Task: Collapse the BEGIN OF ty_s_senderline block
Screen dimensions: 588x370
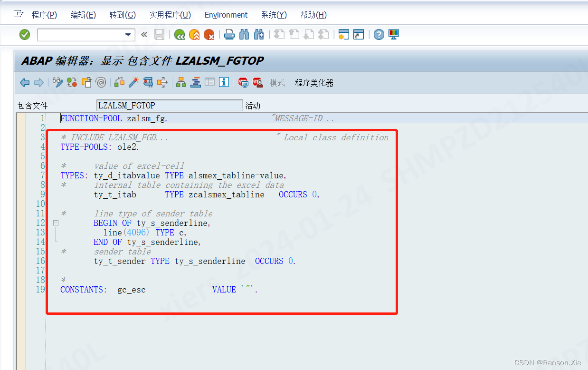Action: point(56,223)
